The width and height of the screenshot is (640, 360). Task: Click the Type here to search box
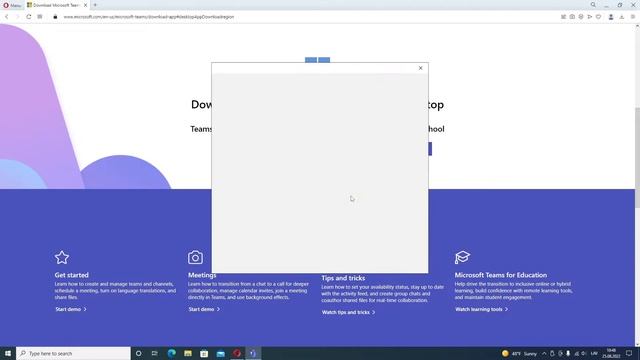tap(73, 353)
